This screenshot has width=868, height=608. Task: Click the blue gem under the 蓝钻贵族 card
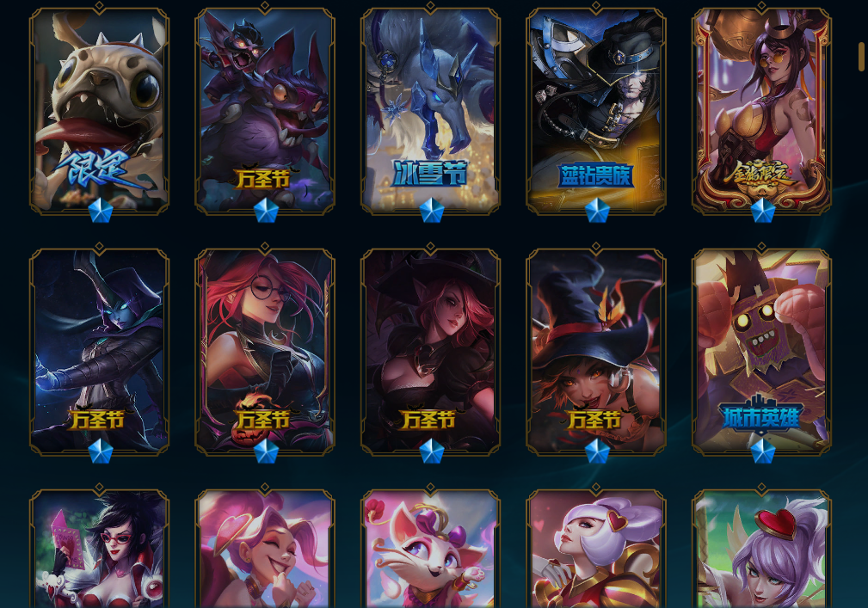597,211
